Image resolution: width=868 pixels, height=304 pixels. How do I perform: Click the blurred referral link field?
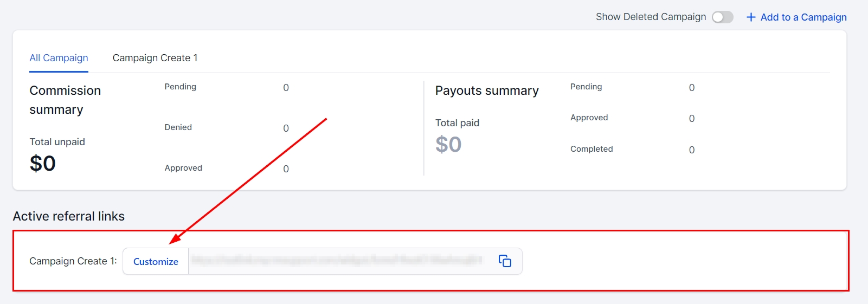pyautogui.click(x=337, y=261)
